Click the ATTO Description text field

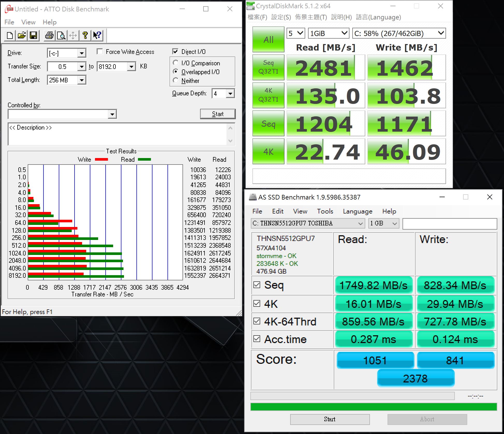118,134
